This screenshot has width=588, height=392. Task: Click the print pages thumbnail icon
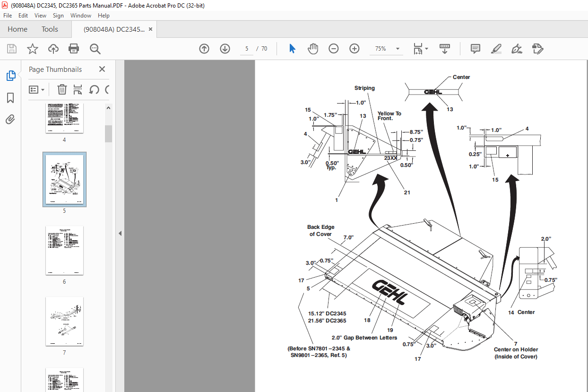[78, 89]
